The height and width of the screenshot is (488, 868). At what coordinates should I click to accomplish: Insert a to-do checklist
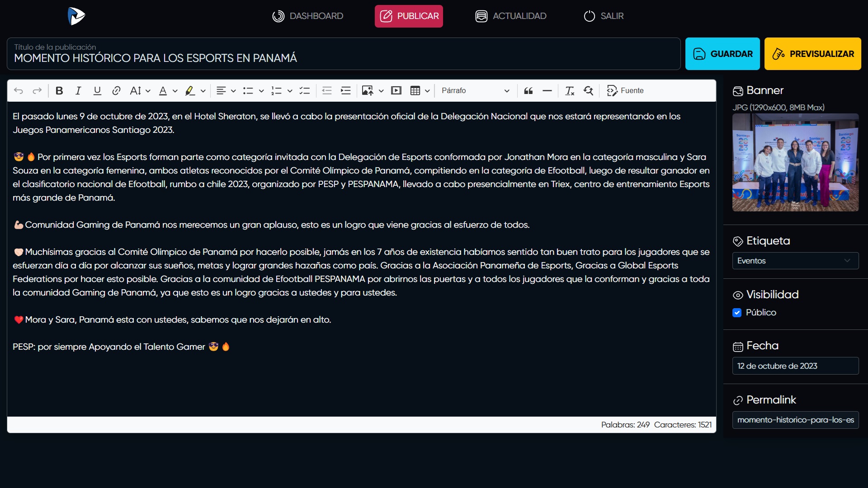click(x=305, y=91)
